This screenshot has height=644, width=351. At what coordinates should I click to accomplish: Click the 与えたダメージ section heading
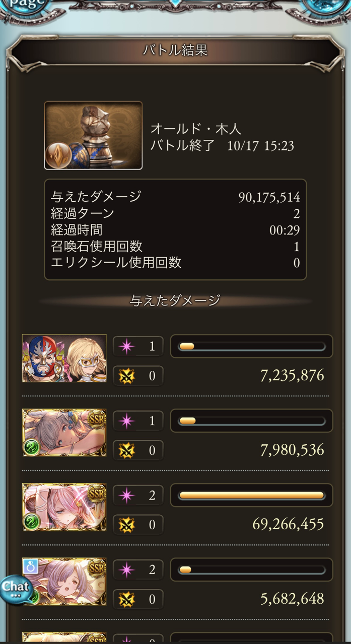[175, 300]
